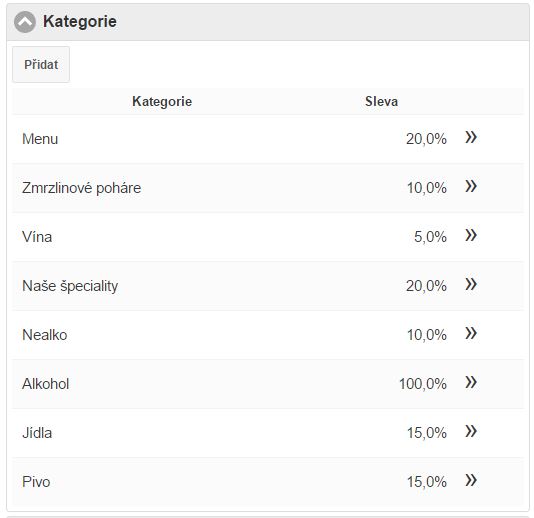Screen dimensions: 534x518
Task: Select the Menu category row
Action: tap(268, 139)
